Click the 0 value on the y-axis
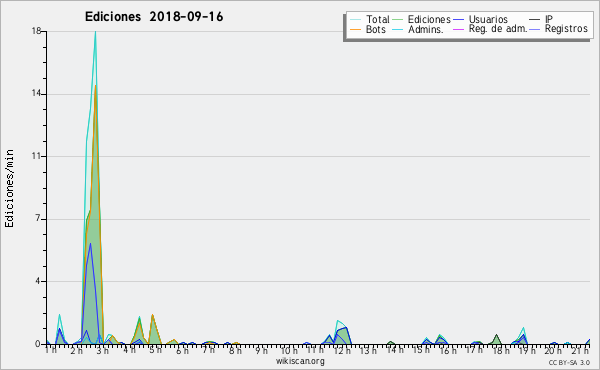600x370 pixels. pyautogui.click(x=38, y=344)
